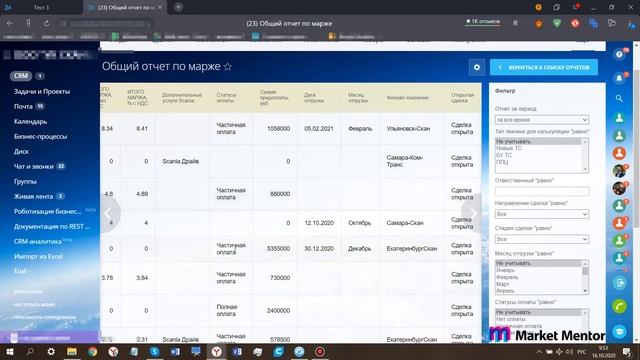Open 'Группы' menu item
Image resolution: width=640 pixels, height=360 pixels.
[x=25, y=181]
